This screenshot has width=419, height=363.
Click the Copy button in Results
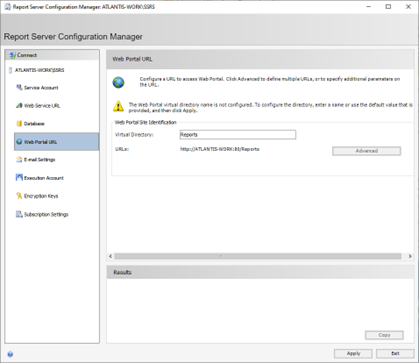tap(384, 335)
